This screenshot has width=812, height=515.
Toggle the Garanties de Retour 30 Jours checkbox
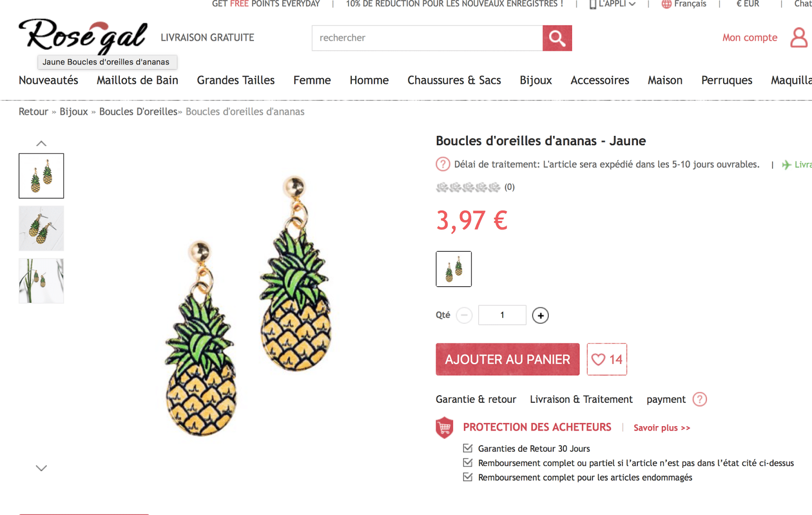468,448
